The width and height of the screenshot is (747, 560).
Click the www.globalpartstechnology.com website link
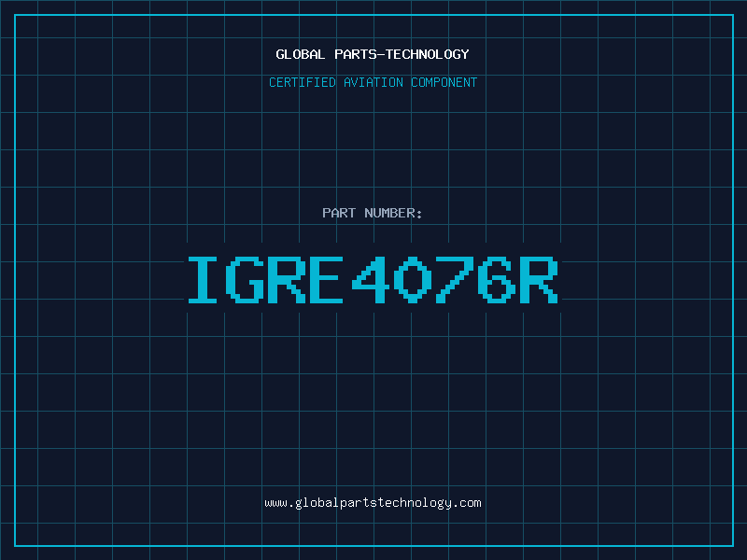373,503
